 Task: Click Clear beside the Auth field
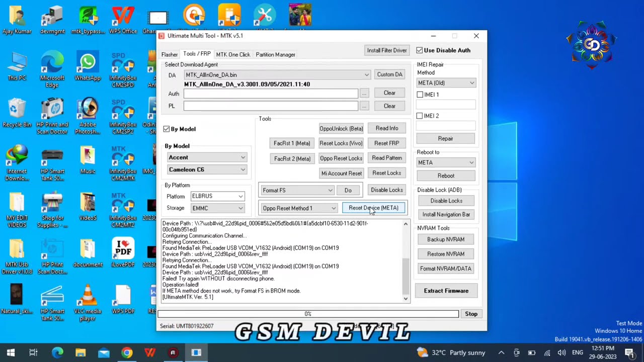tap(389, 93)
